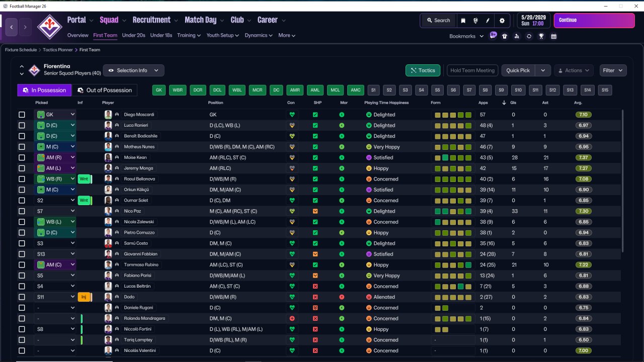644x362 pixels.
Task: Click the circular arrows transfer icon
Action: 529,36
